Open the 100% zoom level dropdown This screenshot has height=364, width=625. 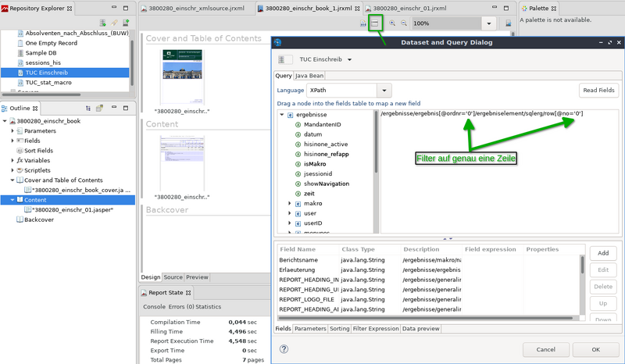click(489, 23)
